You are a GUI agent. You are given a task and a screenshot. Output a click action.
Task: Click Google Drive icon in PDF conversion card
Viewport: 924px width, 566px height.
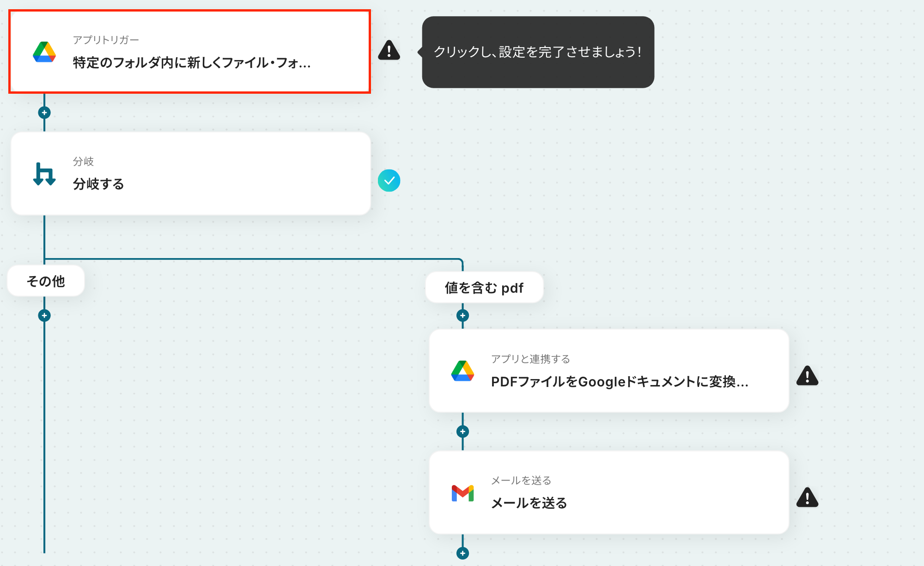point(462,371)
